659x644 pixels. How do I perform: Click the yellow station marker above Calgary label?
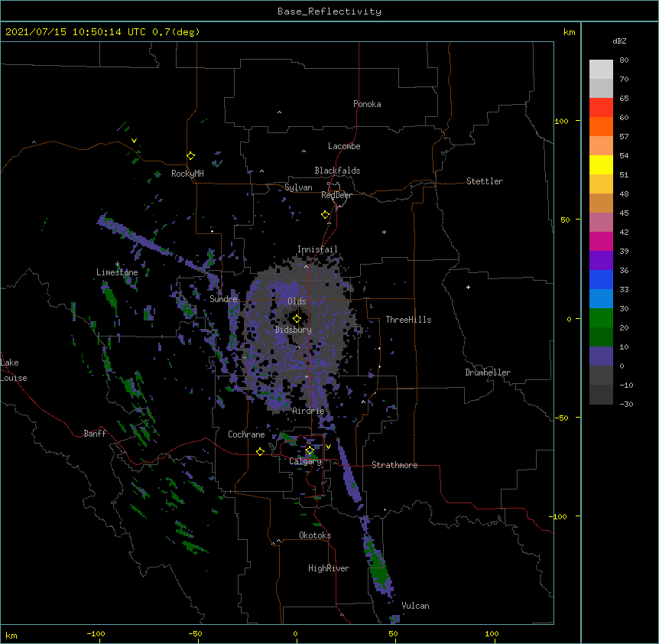click(310, 450)
